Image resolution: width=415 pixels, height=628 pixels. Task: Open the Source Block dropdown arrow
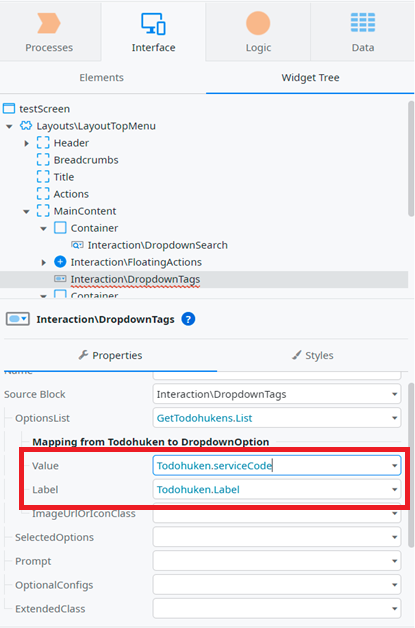(394, 395)
